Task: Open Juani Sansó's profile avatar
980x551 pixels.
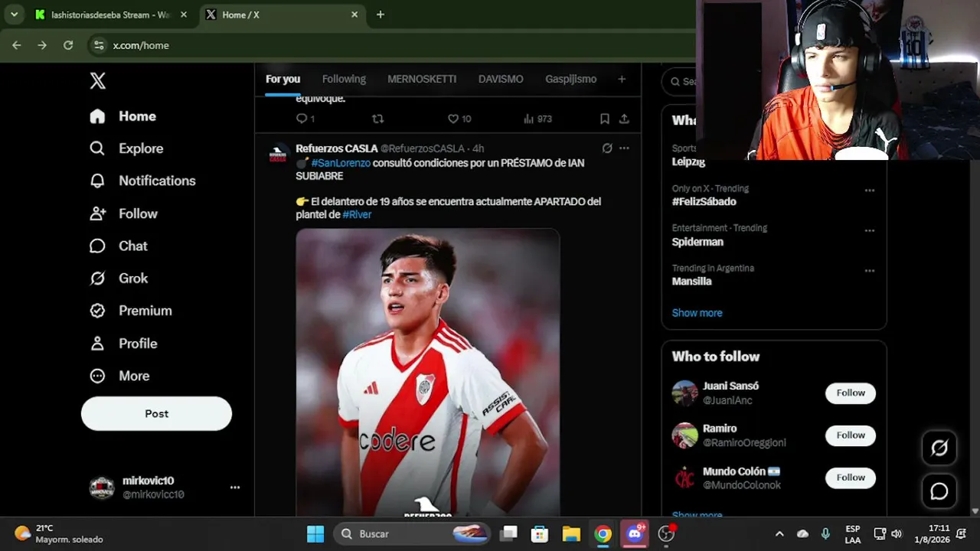Action: [x=685, y=393]
